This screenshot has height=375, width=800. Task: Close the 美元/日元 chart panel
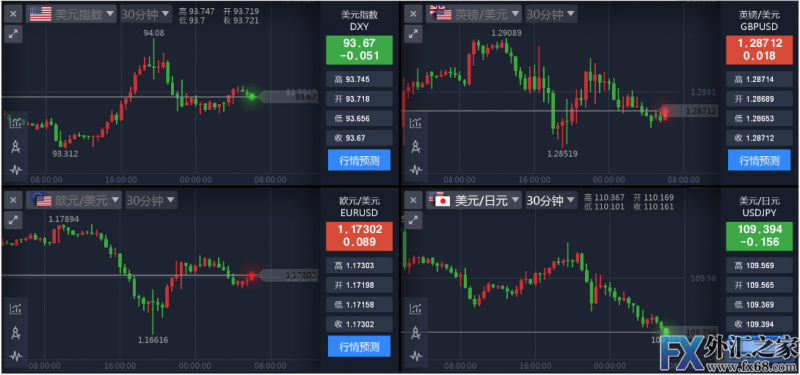[413, 199]
